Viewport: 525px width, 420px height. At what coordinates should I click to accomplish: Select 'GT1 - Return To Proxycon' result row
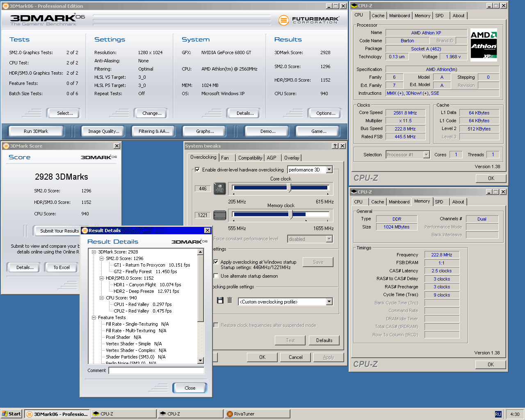(x=152, y=265)
